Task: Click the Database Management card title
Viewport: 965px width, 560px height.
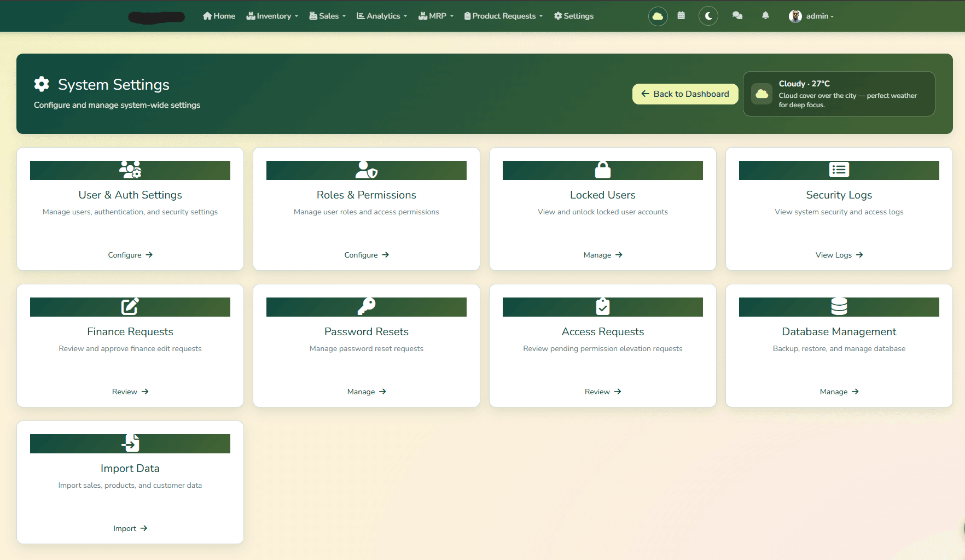Action: pyautogui.click(x=839, y=331)
